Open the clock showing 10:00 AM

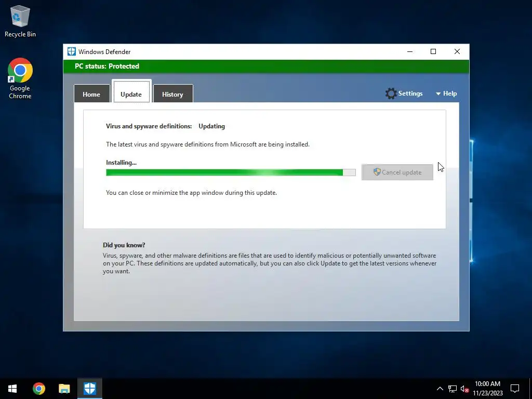(487, 389)
